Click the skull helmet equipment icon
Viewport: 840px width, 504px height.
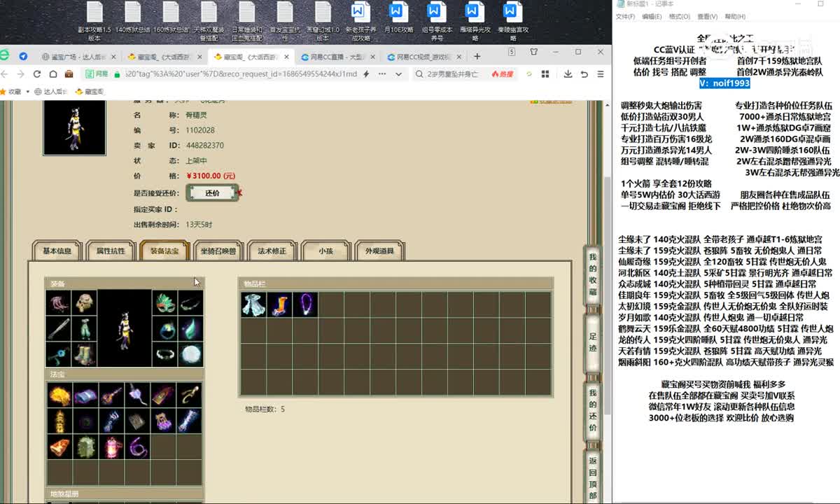pos(85,304)
